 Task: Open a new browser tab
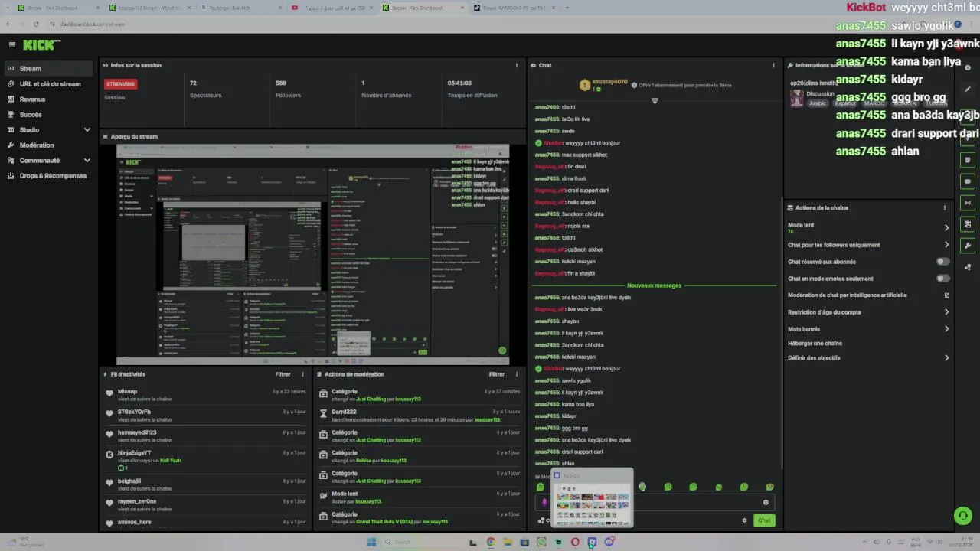tap(567, 8)
